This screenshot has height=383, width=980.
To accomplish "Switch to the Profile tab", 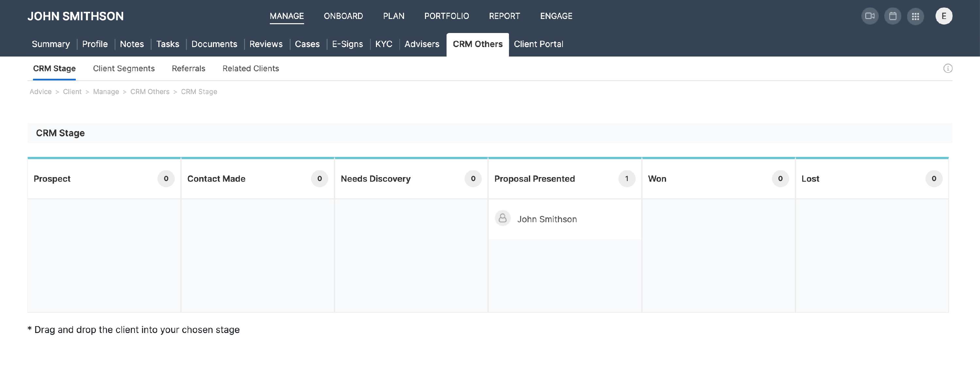I will point(95,44).
